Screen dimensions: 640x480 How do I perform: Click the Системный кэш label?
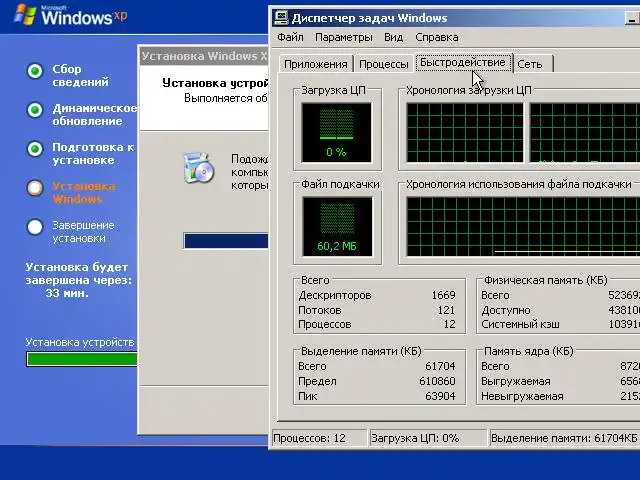tap(520, 324)
